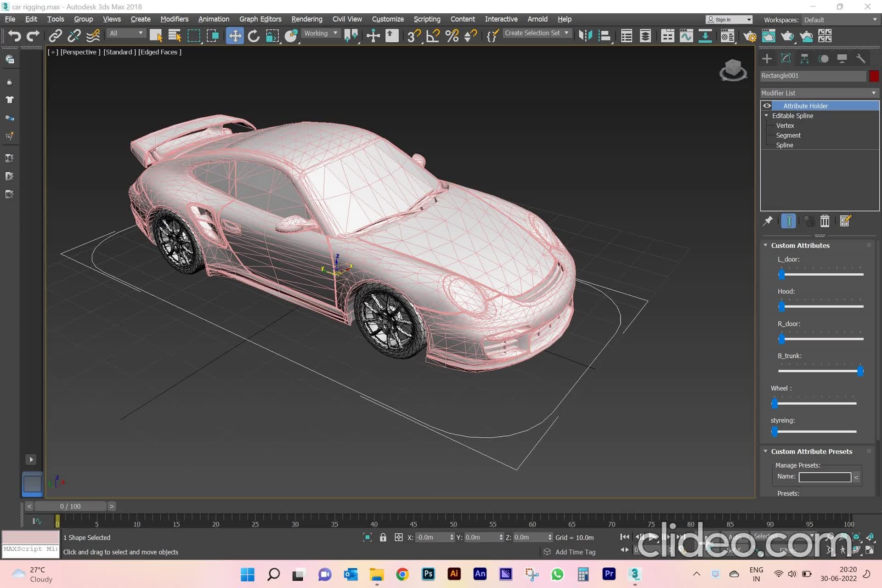This screenshot has height=588, width=882.
Task: Open the animation Filters dialog
Action: [x=789, y=550]
